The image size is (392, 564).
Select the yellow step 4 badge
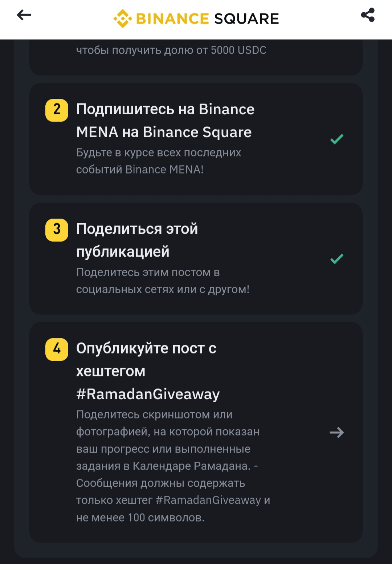pyautogui.click(x=57, y=349)
